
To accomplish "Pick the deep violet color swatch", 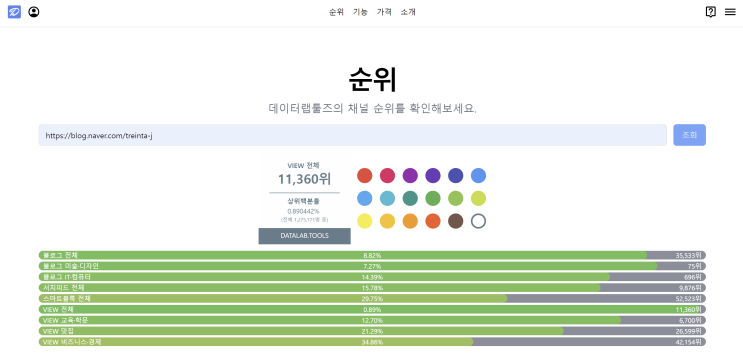I will point(433,175).
